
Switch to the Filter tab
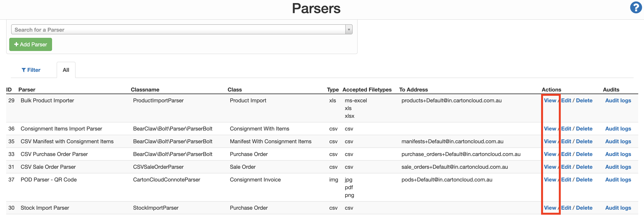point(31,70)
